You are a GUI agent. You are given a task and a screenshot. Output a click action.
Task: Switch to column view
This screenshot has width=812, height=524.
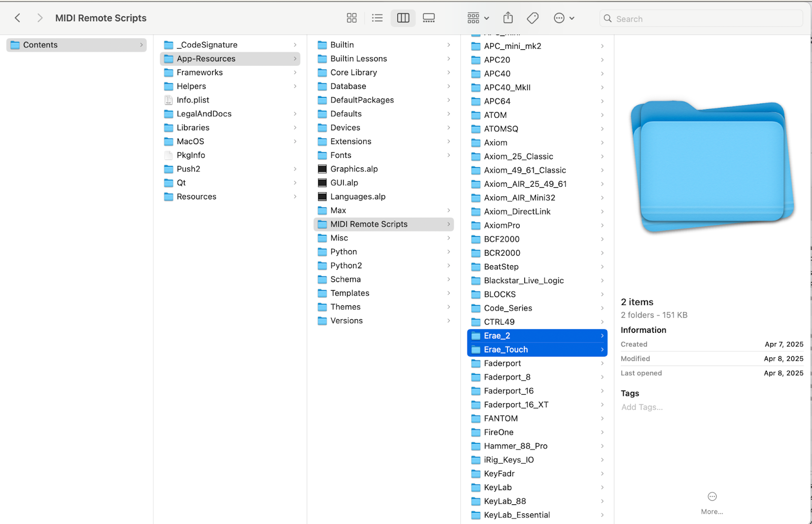(x=403, y=18)
